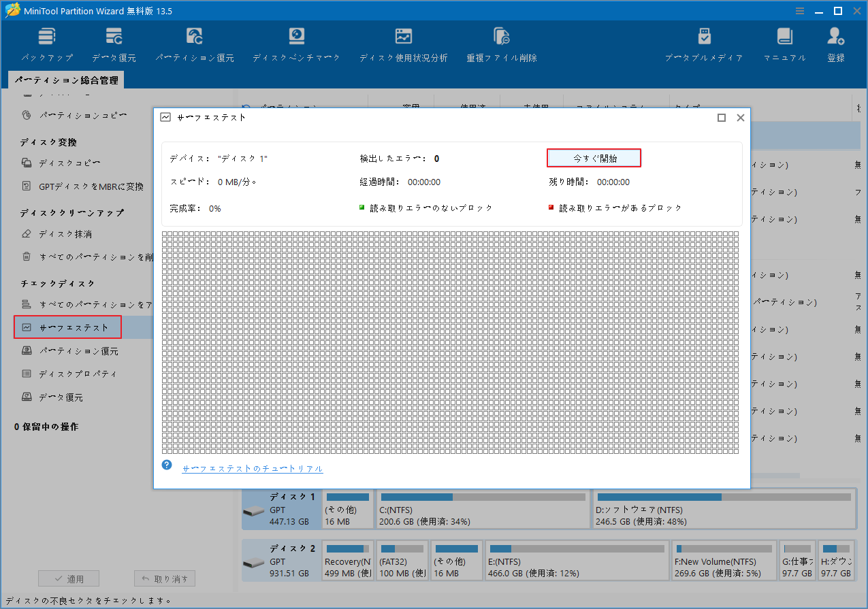
Task: Open the hamburger menu in the title bar
Action: 799,10
